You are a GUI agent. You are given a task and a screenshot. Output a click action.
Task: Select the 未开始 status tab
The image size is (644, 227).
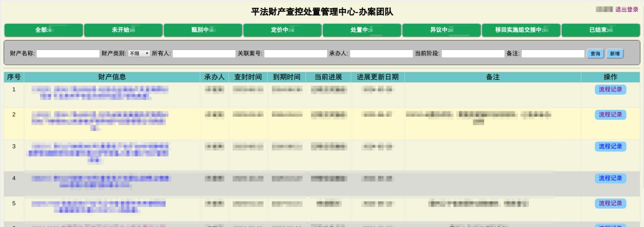tap(123, 30)
